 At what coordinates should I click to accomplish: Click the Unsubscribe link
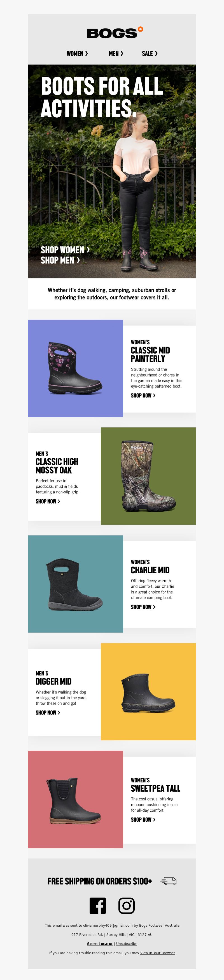(127, 944)
